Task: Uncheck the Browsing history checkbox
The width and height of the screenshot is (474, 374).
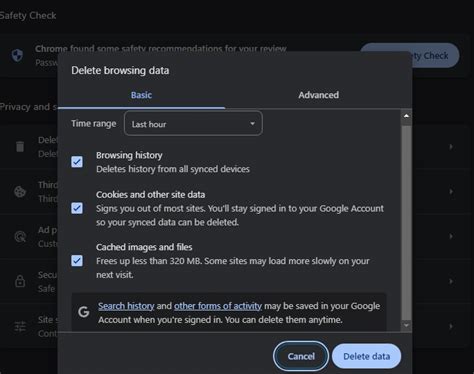Action: point(77,162)
